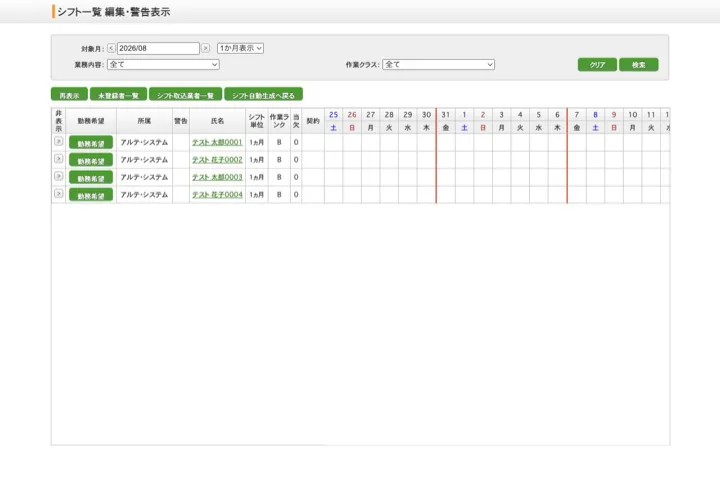Click the page title シフト一覧 編集・警告表示
720x479 pixels.
click(x=114, y=12)
